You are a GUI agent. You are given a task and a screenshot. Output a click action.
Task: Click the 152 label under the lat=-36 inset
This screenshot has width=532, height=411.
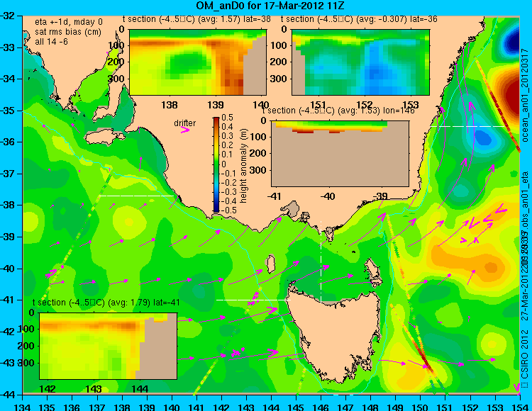(365, 105)
